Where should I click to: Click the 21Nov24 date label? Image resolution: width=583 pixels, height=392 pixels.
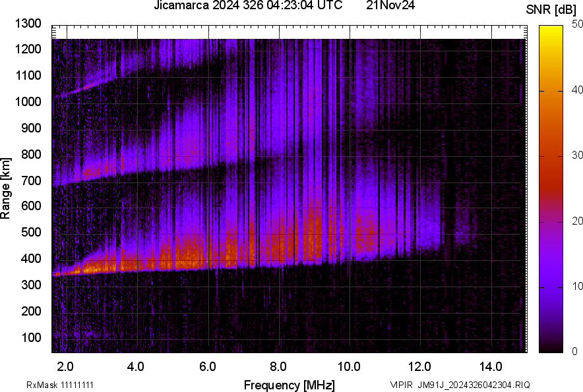[x=391, y=6]
